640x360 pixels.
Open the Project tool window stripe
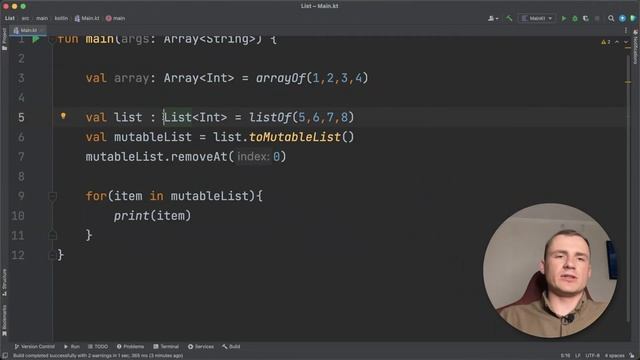4,39
